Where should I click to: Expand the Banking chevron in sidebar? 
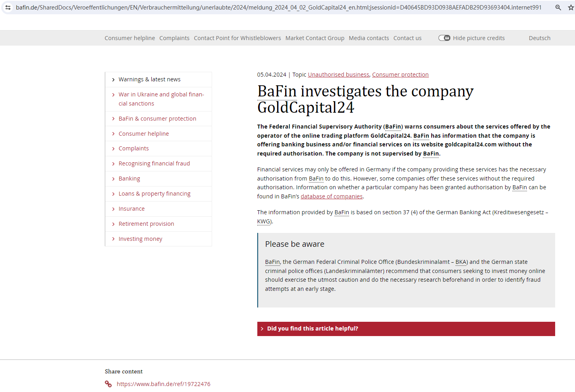(x=113, y=179)
